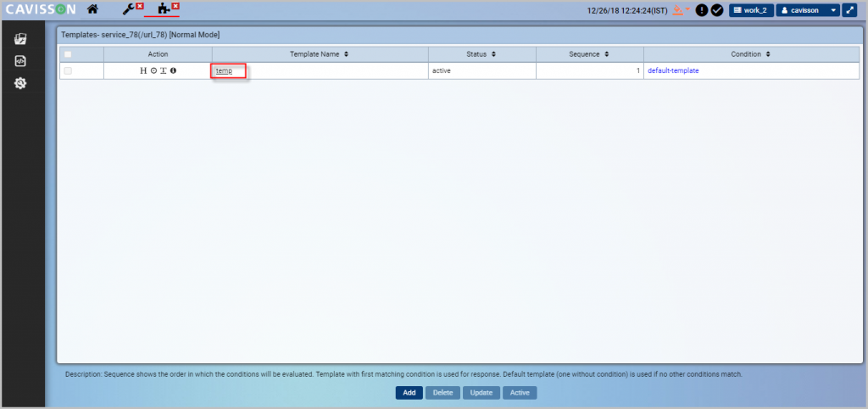Click the checkmark status icon
The width and height of the screenshot is (868, 409).
tap(717, 10)
